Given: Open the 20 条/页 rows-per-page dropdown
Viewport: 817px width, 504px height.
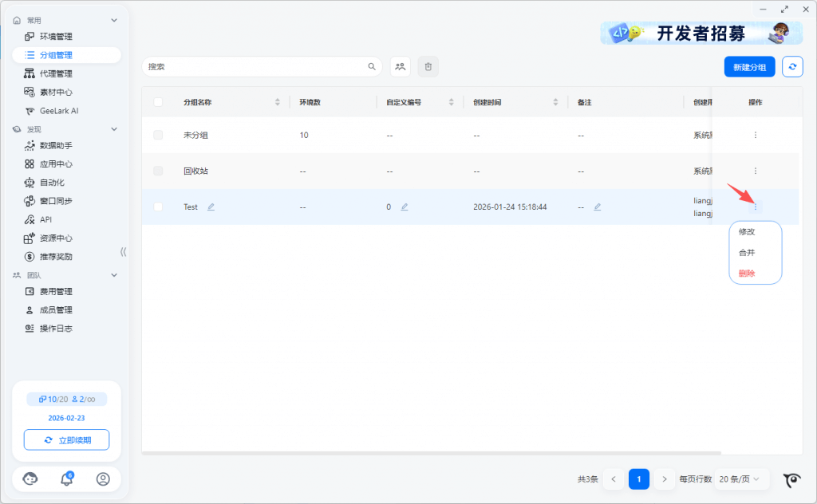Looking at the screenshot, I should coord(742,479).
